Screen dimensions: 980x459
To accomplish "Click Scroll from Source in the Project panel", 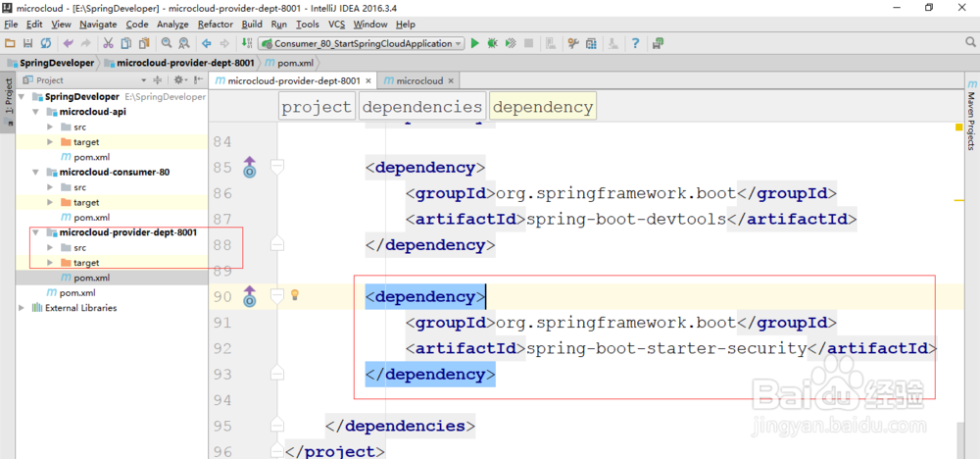I will [x=158, y=80].
